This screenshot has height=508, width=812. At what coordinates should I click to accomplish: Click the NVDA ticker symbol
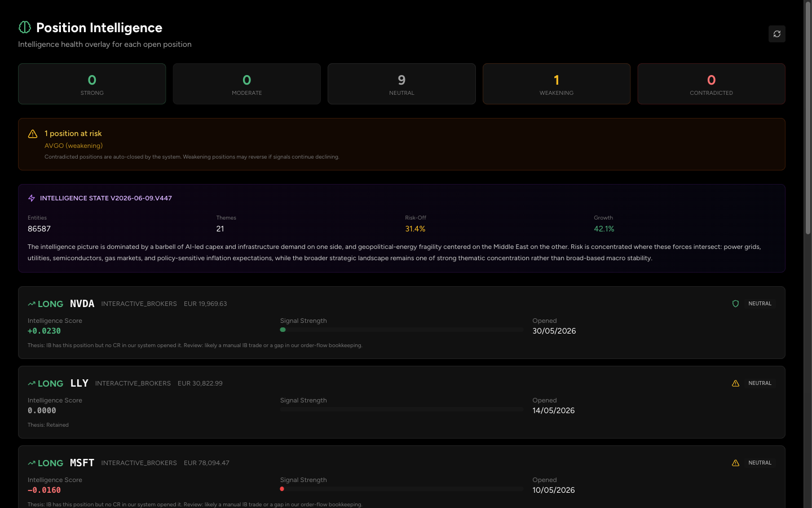pyautogui.click(x=82, y=304)
